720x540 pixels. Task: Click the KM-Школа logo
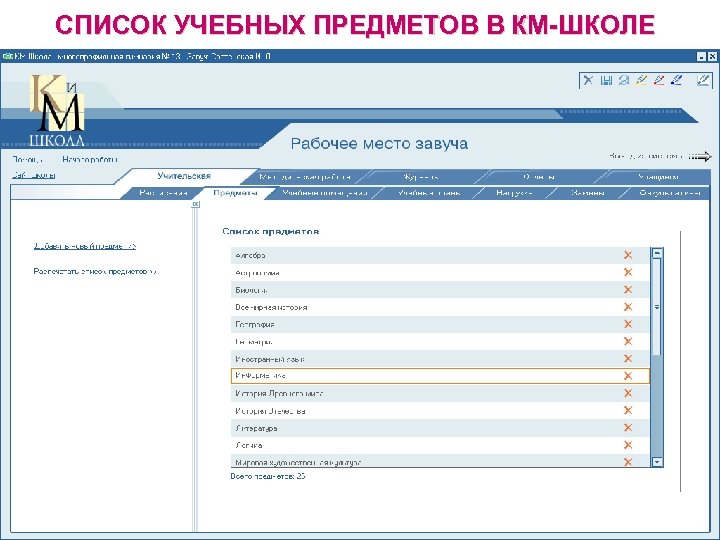coord(57,110)
